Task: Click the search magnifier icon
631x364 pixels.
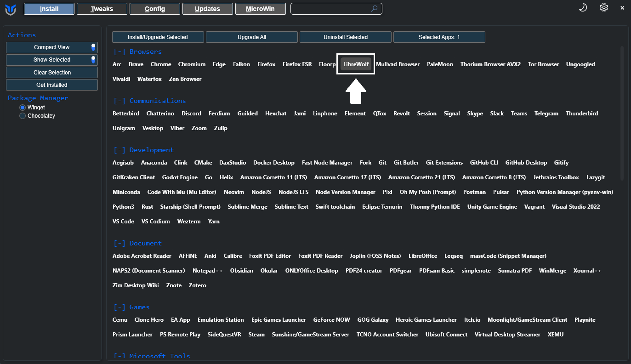Action: coord(374,9)
